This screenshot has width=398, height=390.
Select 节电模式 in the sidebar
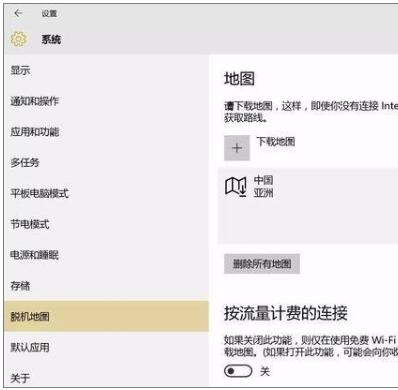[107, 224]
